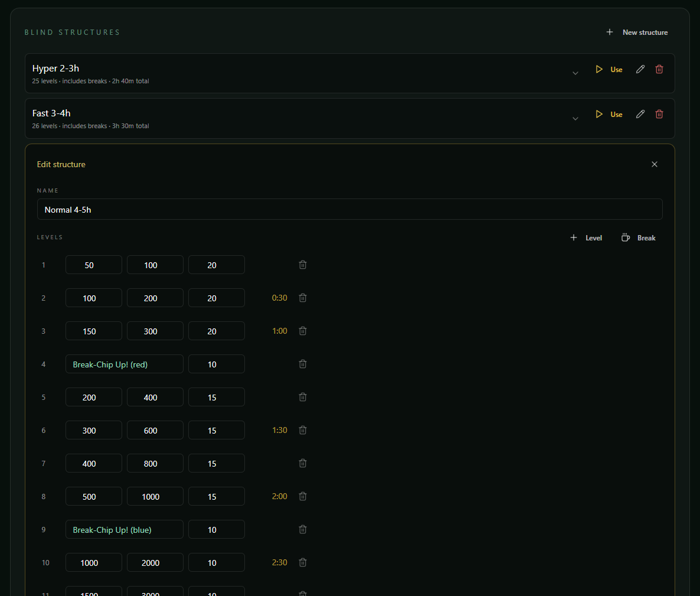The width and height of the screenshot is (700, 596).
Task: Use the Hyper 2-3h blind structure
Action: coord(609,69)
